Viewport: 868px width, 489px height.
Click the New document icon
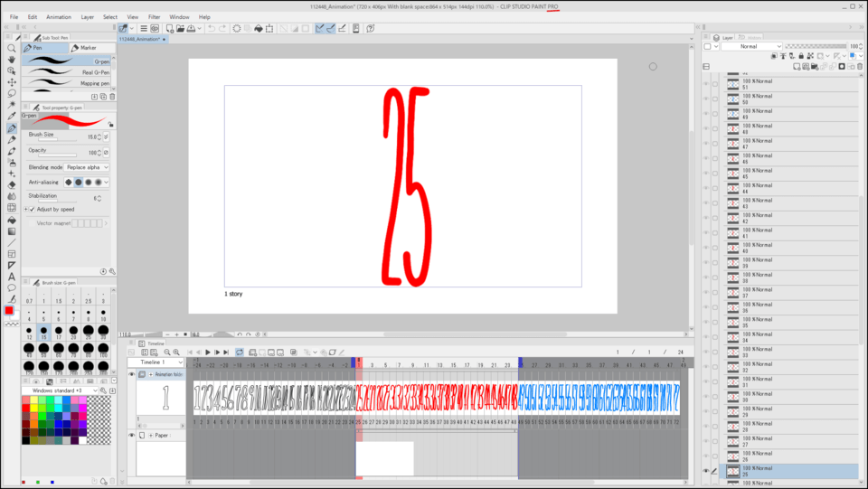coord(169,28)
